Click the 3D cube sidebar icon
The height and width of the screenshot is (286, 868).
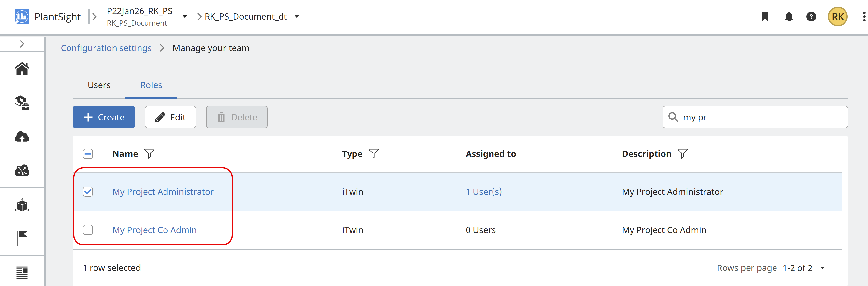coord(22,204)
